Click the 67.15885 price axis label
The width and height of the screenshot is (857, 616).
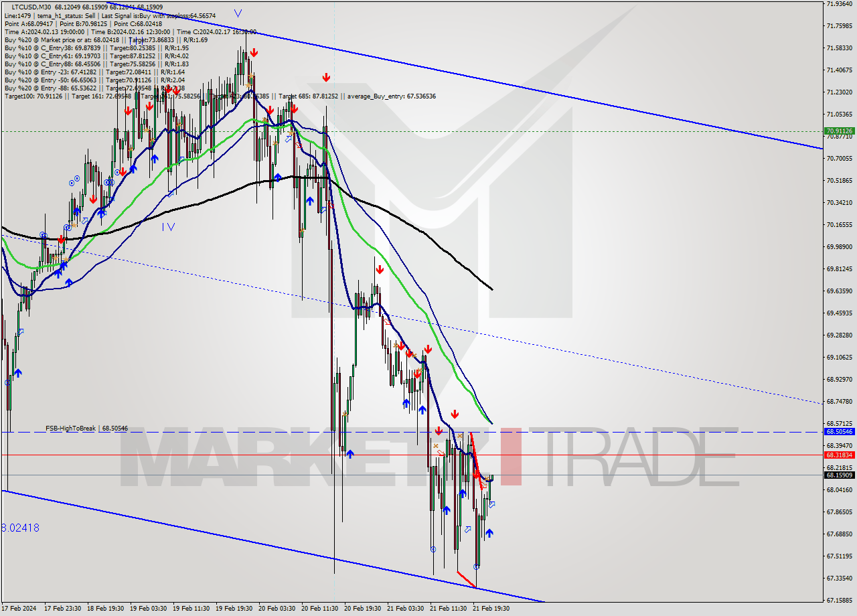[x=840, y=600]
